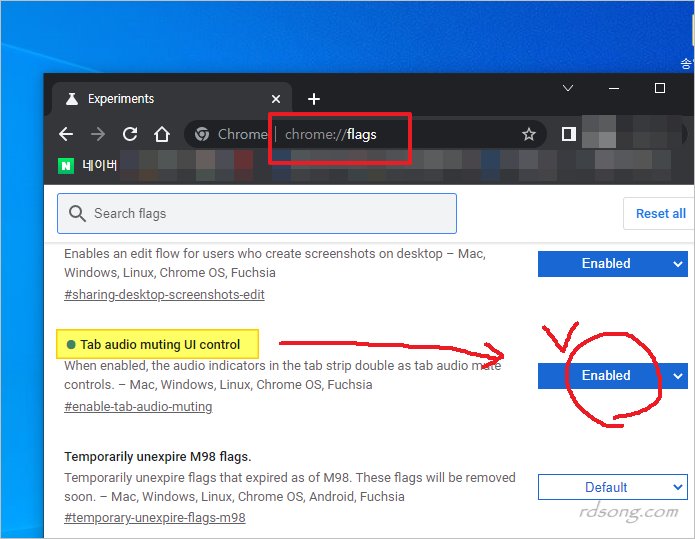Open the #enable-tab-audio-muting link

tap(138, 406)
